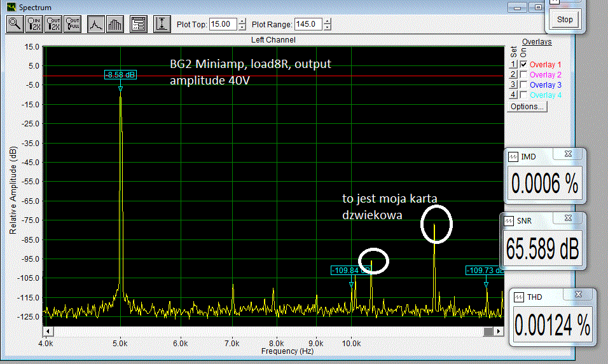Click the 10.0k frequency tick label

click(x=351, y=343)
